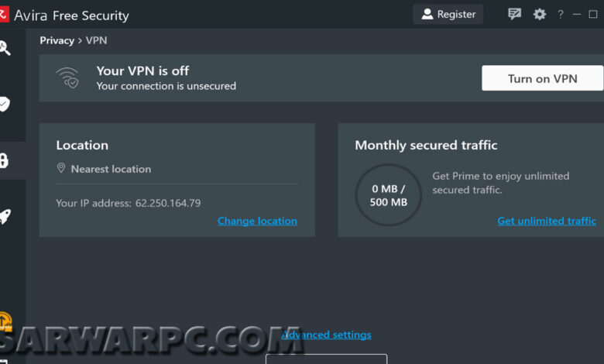Click the orange upgrade icon in sidebar

tap(5, 321)
